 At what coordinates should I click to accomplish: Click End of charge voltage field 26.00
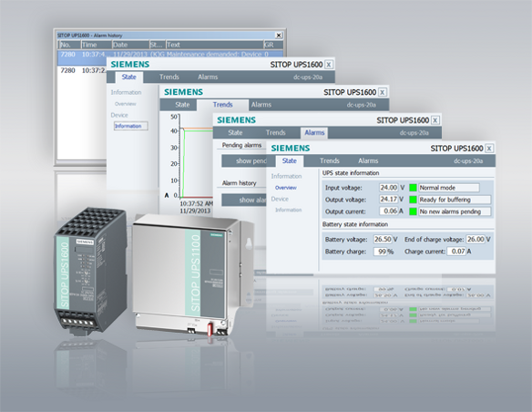coord(476,239)
